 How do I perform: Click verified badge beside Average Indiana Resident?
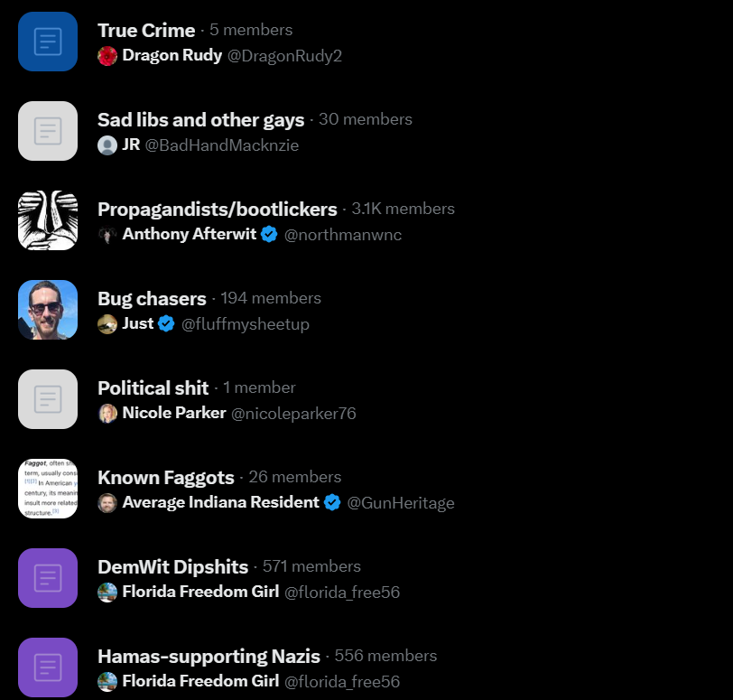pos(332,502)
